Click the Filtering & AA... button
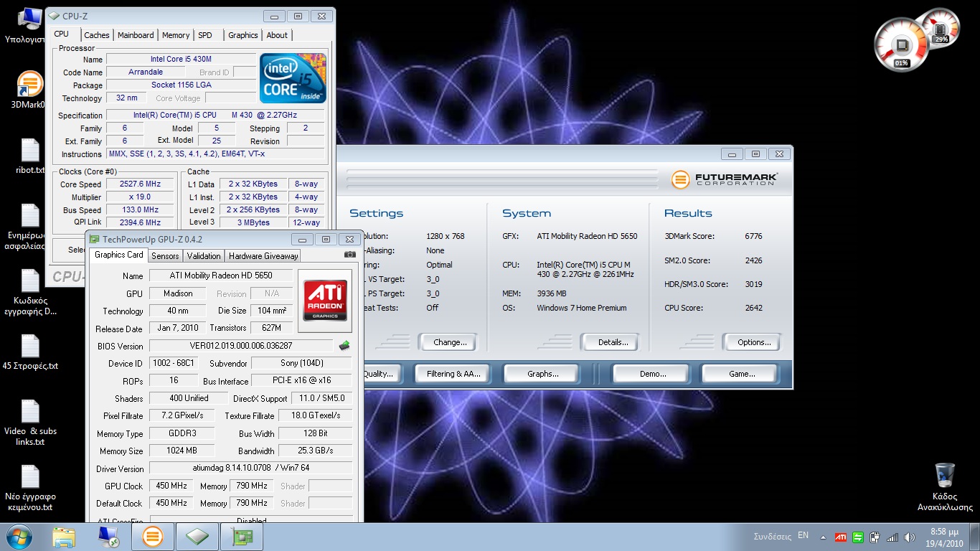The height and width of the screenshot is (551, 980). coord(453,374)
